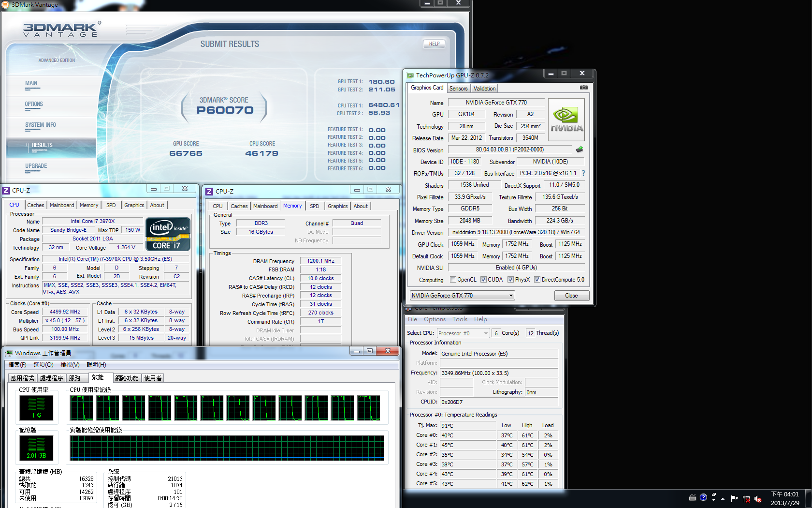The image size is (812, 508).
Task: Go to MAIN in 3DMark sidebar
Action: tap(32, 85)
